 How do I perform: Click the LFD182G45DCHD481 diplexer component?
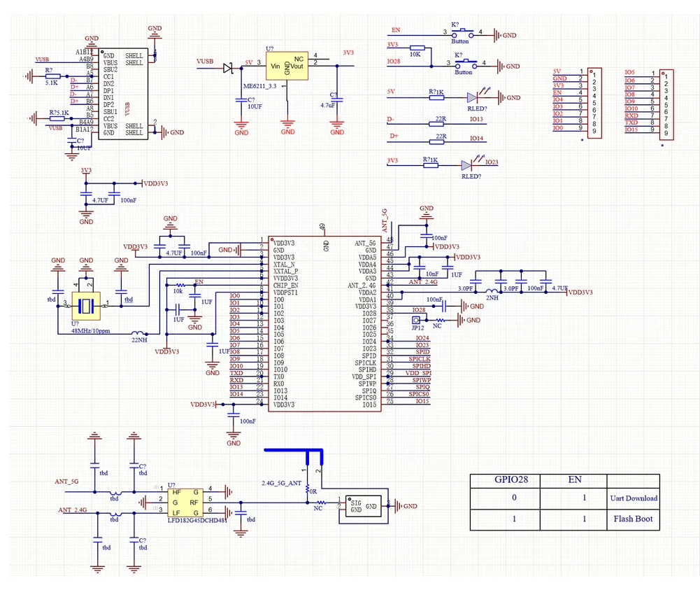coord(183,503)
